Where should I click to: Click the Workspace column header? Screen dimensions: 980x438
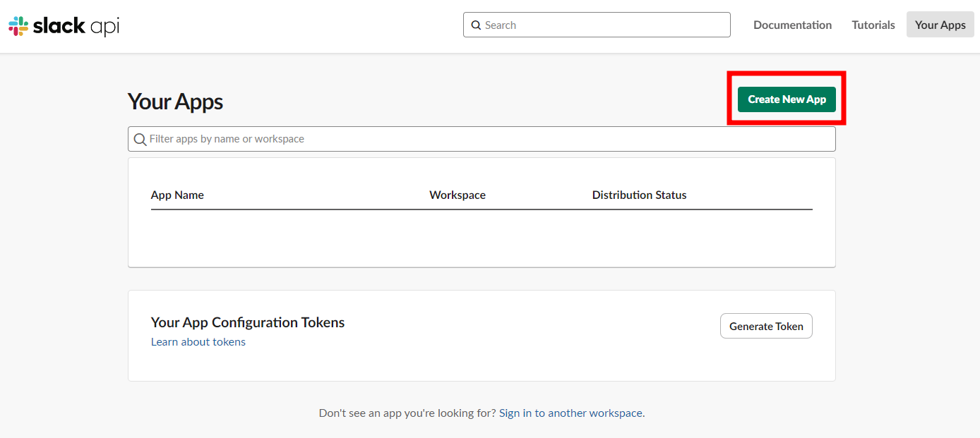click(458, 195)
